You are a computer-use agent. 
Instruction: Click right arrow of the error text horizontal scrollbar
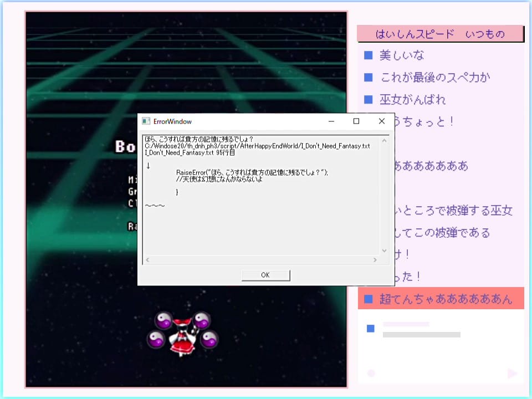(375, 259)
